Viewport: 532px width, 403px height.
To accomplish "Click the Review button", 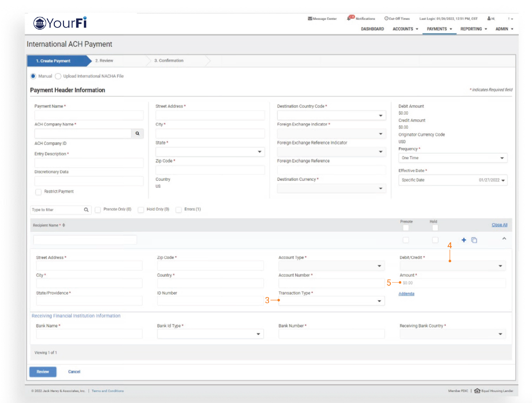I will 43,372.
